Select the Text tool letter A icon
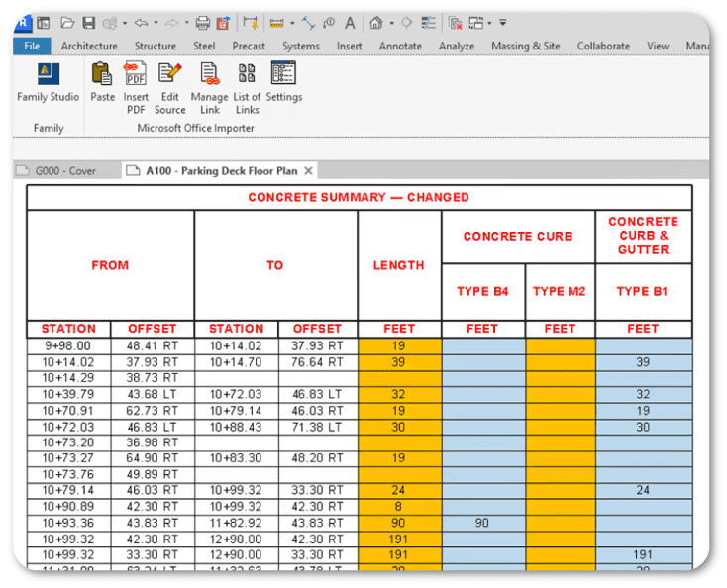This screenshot has height=588, width=727. tap(350, 22)
